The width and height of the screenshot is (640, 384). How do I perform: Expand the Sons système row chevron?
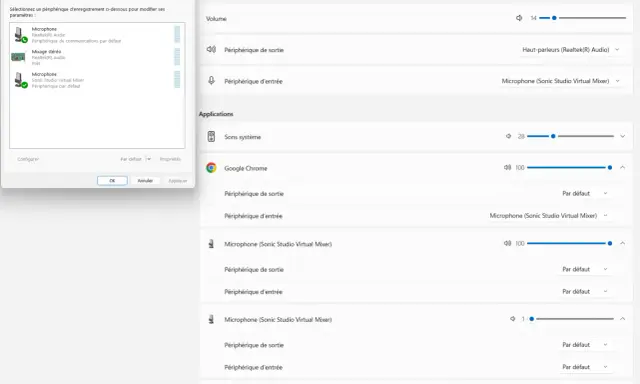[622, 136]
